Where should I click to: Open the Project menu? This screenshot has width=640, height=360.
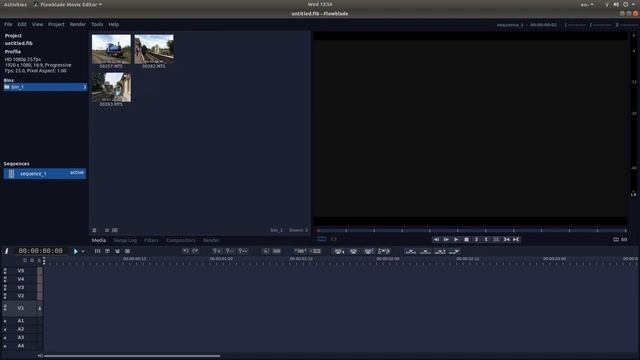(56, 24)
